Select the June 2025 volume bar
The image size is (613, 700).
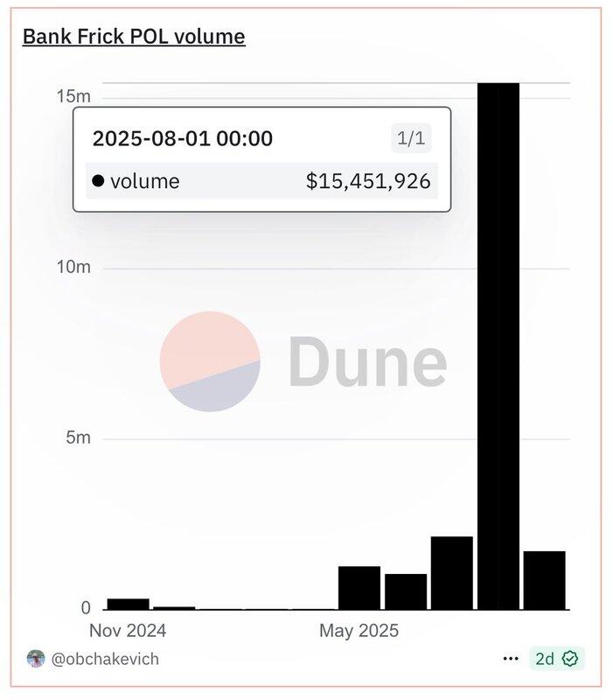pyautogui.click(x=406, y=591)
